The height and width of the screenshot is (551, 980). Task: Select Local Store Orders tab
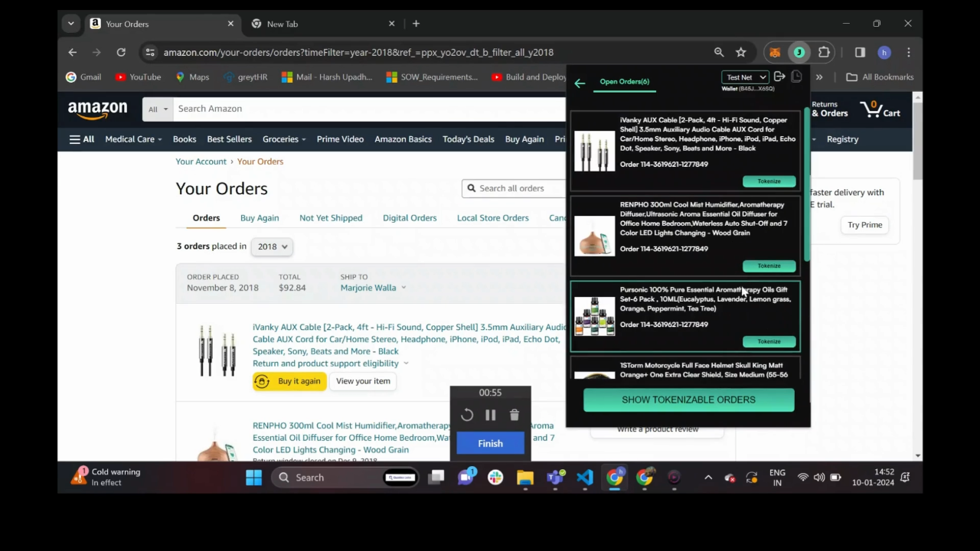tap(493, 218)
